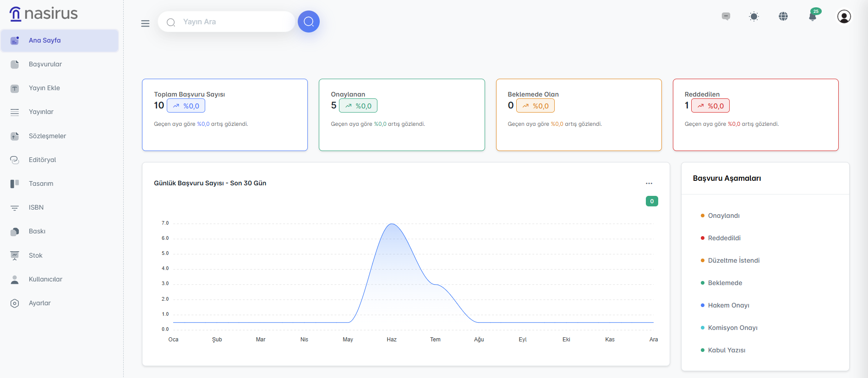Open the messages chat icon
Viewport: 868px width, 378px height.
tap(726, 17)
